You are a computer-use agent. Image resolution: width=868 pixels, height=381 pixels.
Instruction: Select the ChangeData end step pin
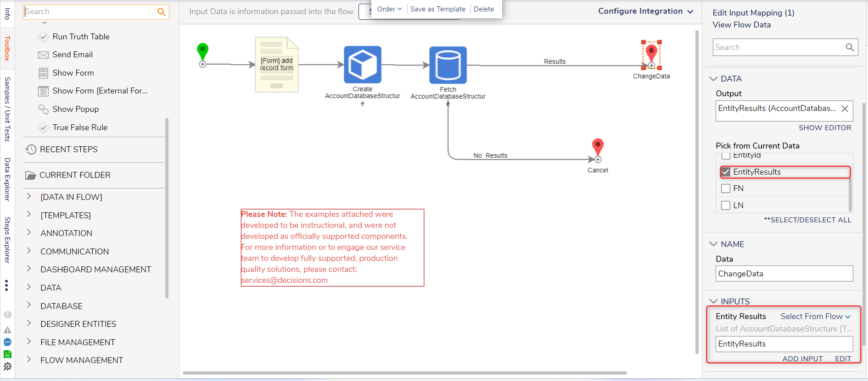(651, 54)
